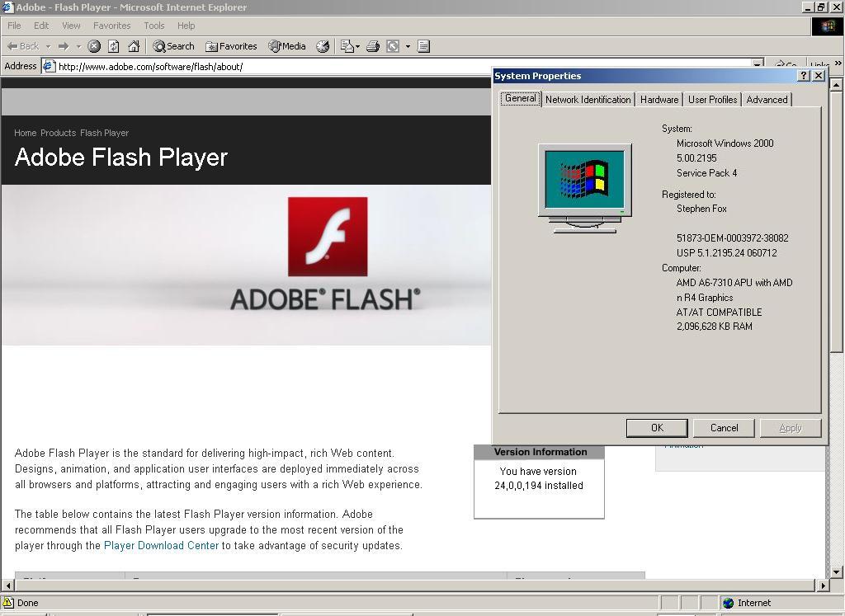Click the Done status icon in status bar
845x616 pixels.
click(8, 603)
